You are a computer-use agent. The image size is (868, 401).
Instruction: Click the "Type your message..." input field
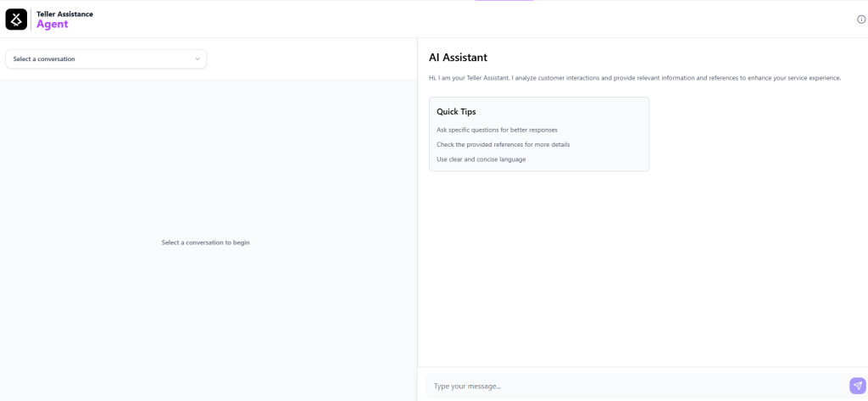(636, 386)
